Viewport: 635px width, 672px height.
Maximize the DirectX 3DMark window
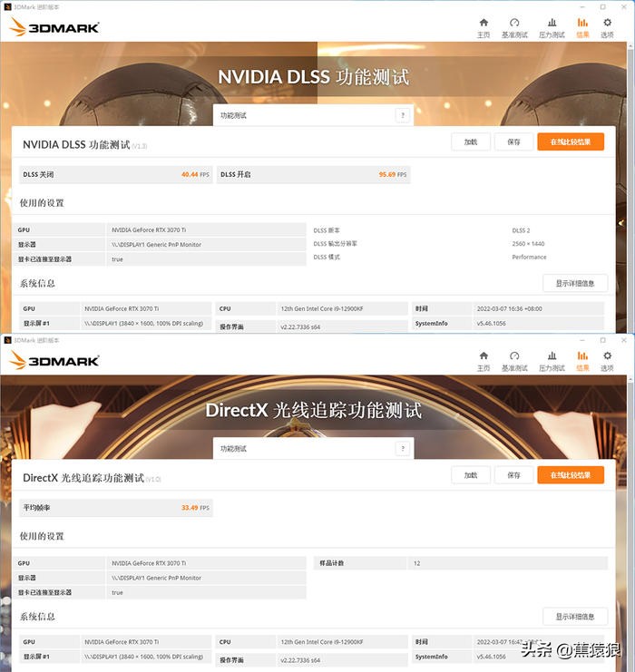[x=603, y=340]
